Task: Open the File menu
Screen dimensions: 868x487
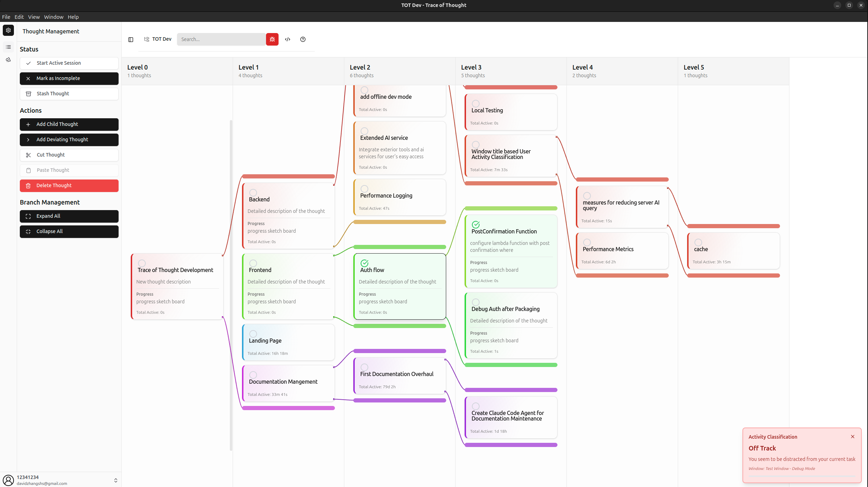Action: 6,17
